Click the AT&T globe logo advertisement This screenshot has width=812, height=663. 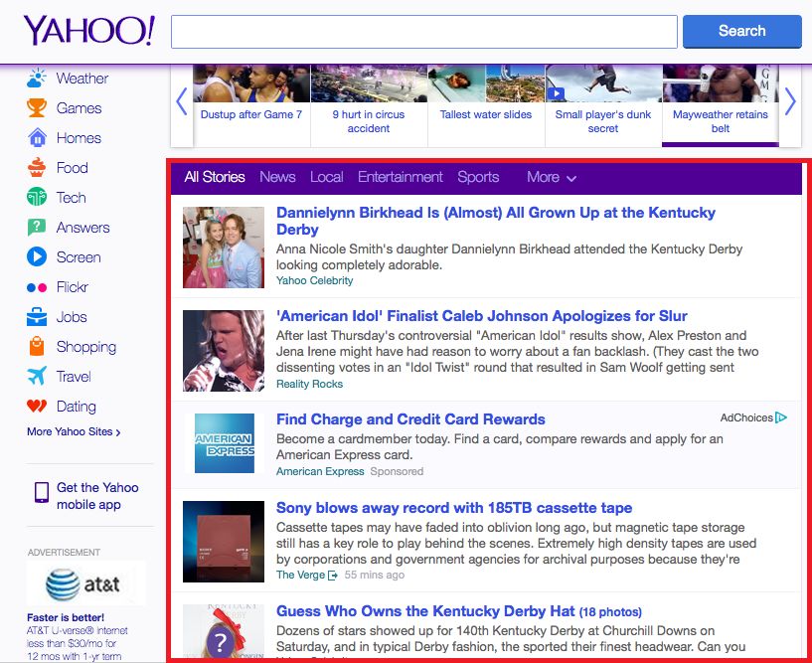[85, 584]
